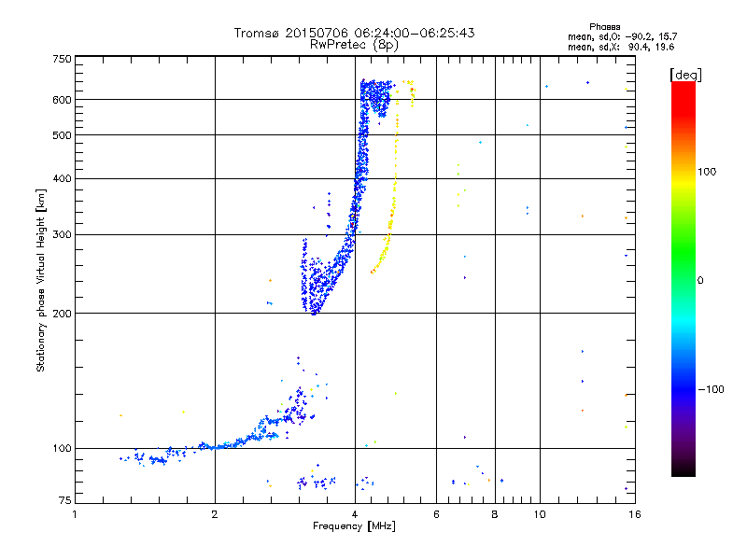Click the y-axis tick label "200"

click(62, 314)
